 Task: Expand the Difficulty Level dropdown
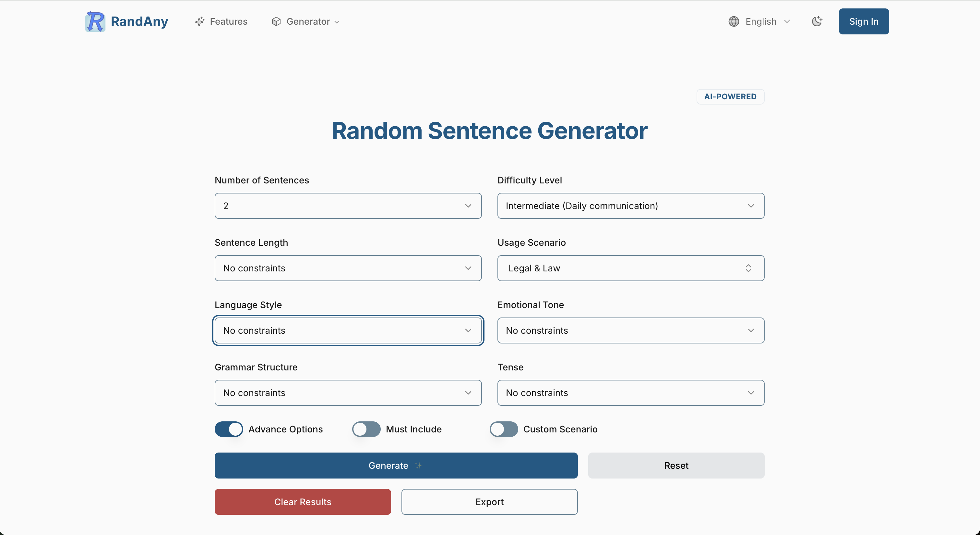point(631,205)
